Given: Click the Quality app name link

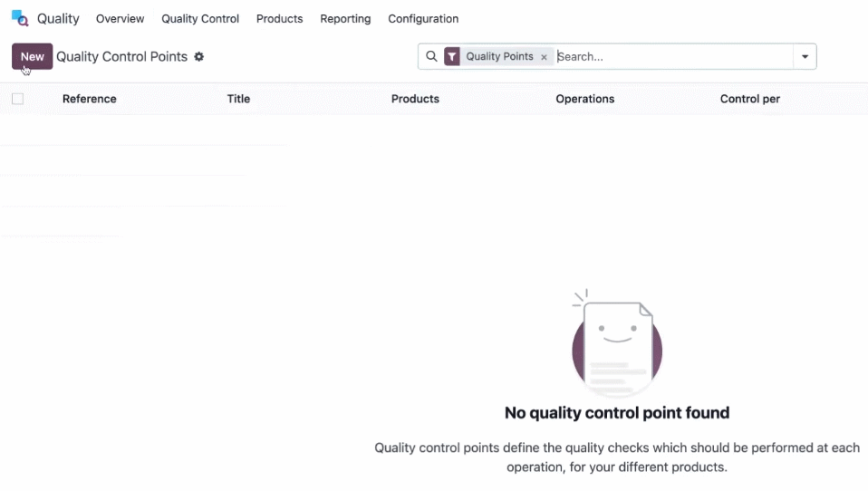Looking at the screenshot, I should (58, 19).
